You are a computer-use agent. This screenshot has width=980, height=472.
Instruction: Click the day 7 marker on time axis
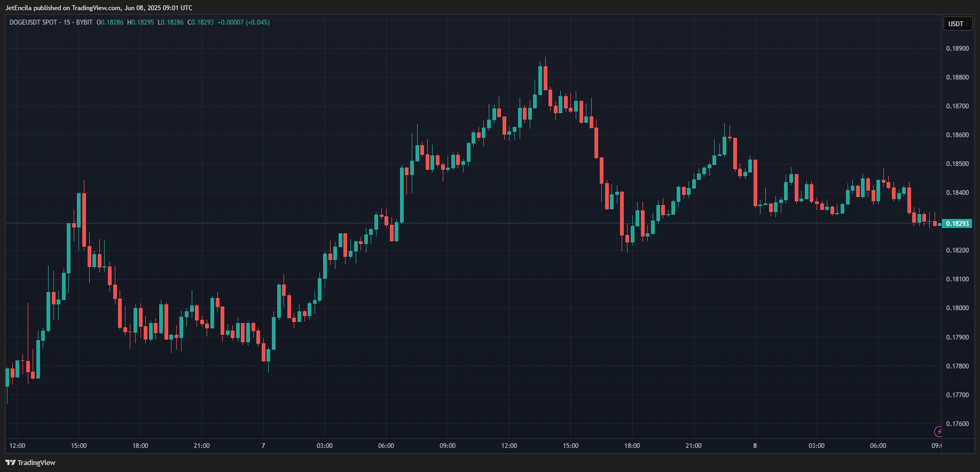[263, 446]
